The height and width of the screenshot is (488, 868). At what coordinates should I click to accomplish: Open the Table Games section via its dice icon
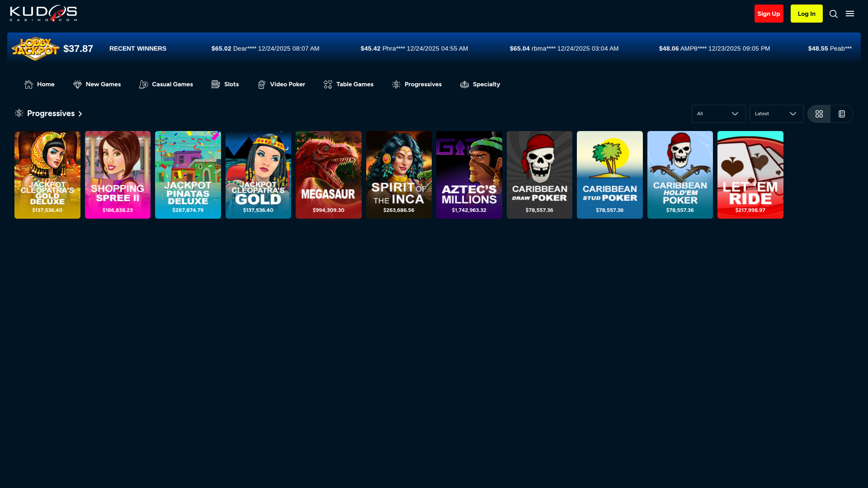(x=329, y=84)
